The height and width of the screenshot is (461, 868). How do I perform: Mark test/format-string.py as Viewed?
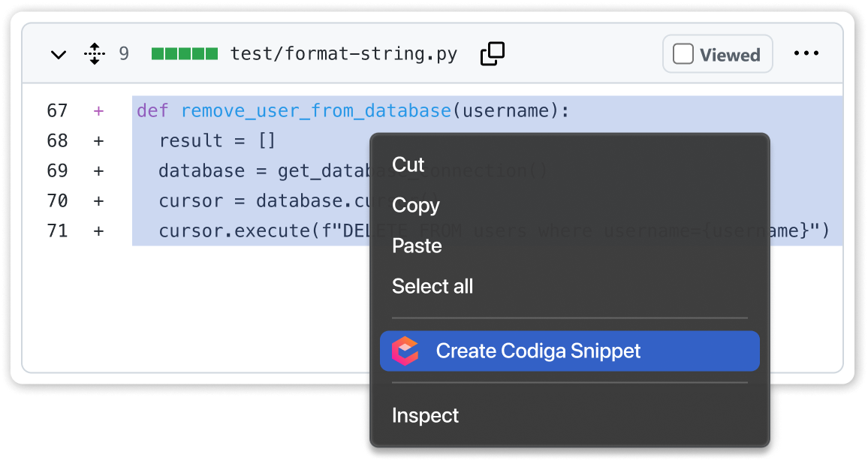click(716, 53)
